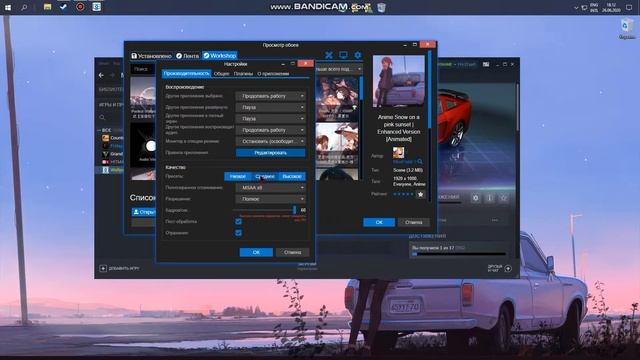The image size is (640, 360).
Task: Open MSAA x8 anti-aliasing dropdown
Action: coord(271,188)
